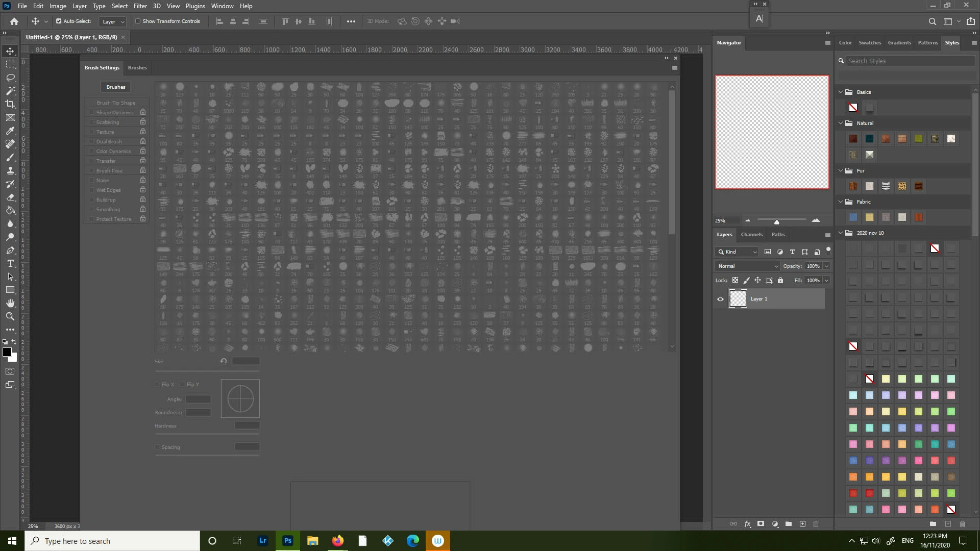Select the Horizontal Type tool
The height and width of the screenshot is (551, 980).
(10, 263)
